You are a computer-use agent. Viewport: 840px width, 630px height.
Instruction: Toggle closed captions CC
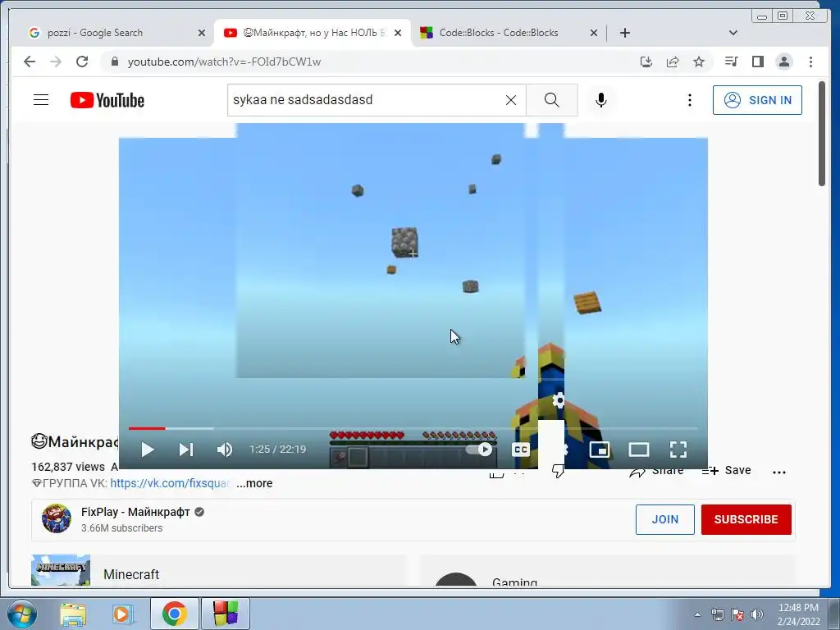tap(520, 450)
